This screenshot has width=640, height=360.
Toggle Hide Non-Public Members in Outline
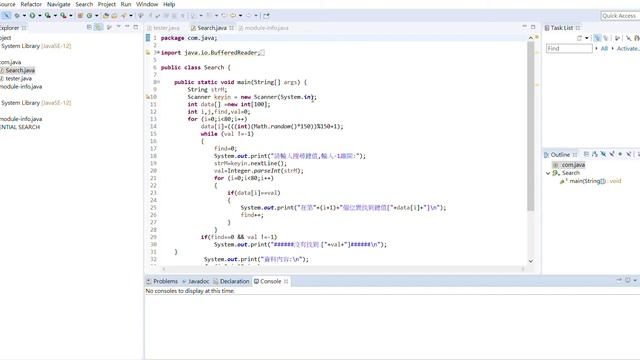(x=620, y=154)
